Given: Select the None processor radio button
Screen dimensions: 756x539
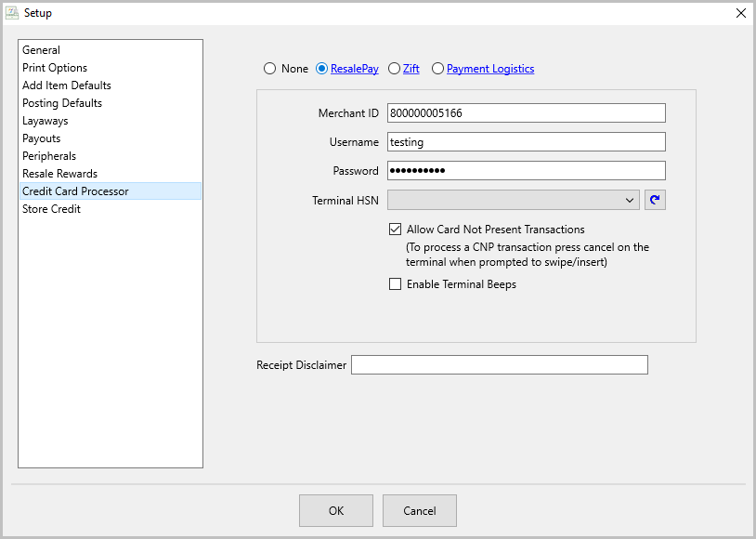Looking at the screenshot, I should click(269, 69).
